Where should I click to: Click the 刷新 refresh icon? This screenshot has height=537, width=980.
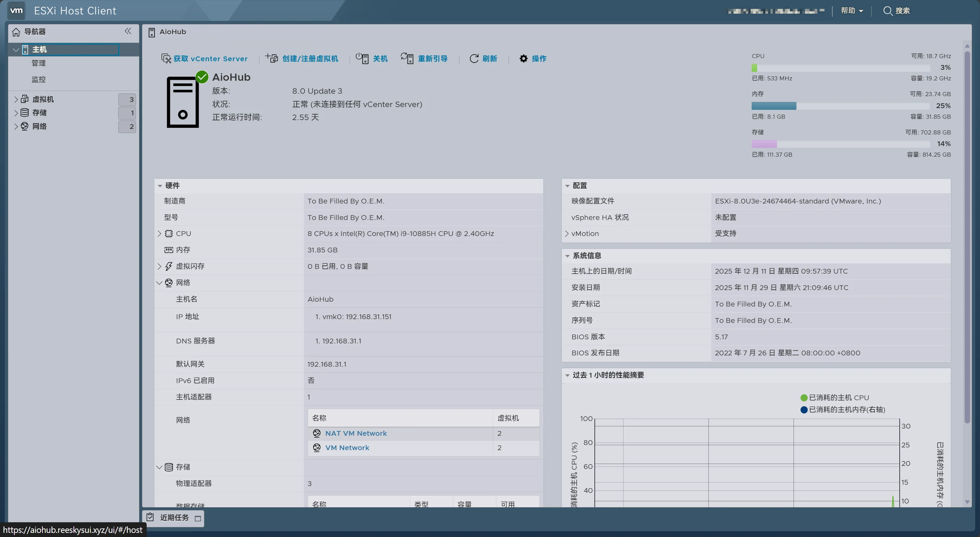tap(474, 58)
